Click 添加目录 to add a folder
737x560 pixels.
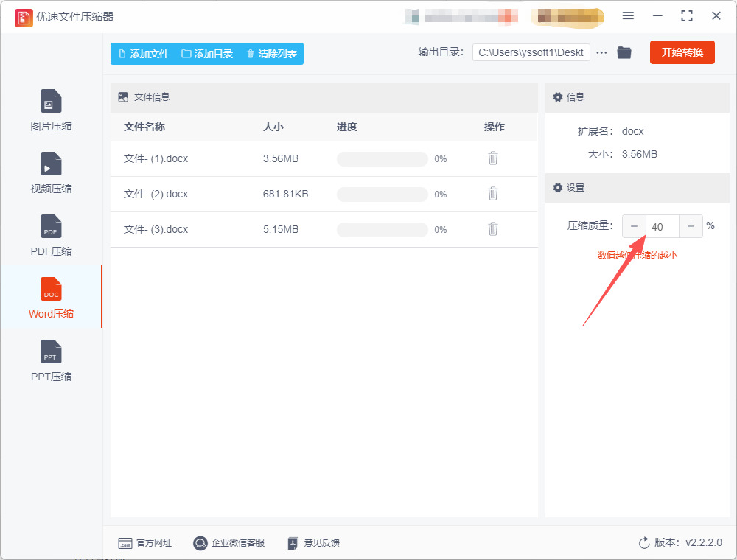point(207,54)
